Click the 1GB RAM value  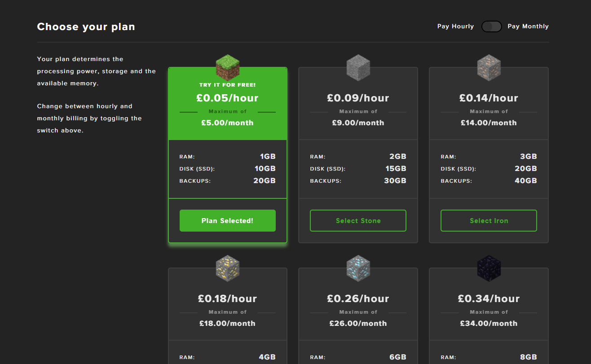coord(268,157)
